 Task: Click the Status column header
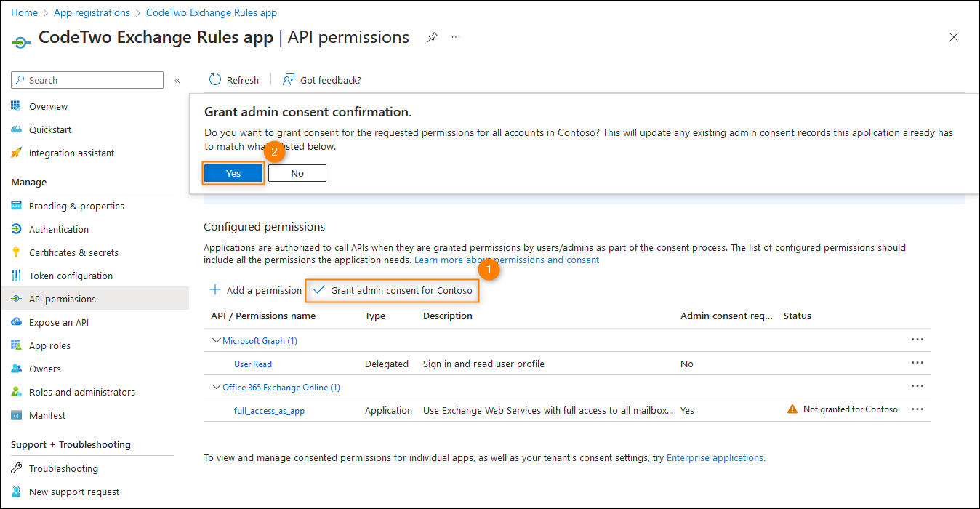point(798,316)
